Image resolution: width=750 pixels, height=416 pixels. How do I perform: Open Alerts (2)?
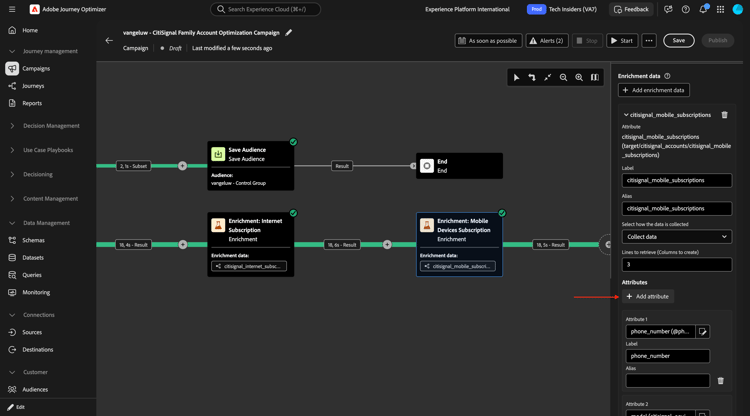pyautogui.click(x=547, y=41)
